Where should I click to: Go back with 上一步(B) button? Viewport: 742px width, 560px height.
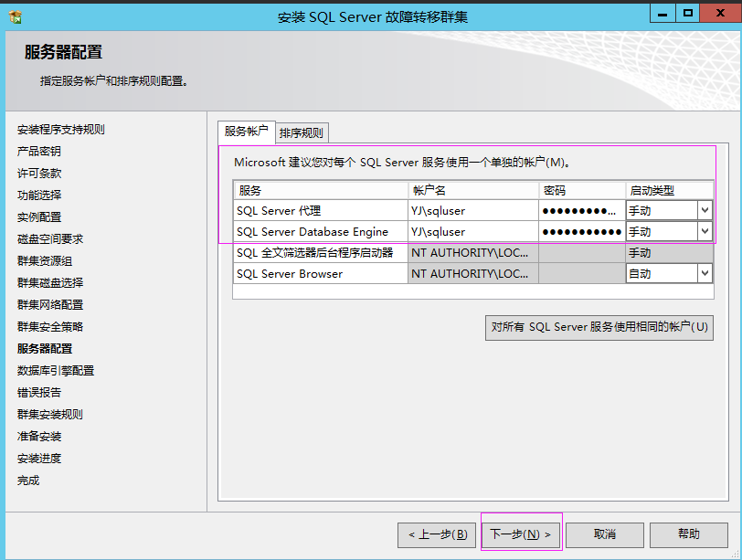(x=437, y=534)
